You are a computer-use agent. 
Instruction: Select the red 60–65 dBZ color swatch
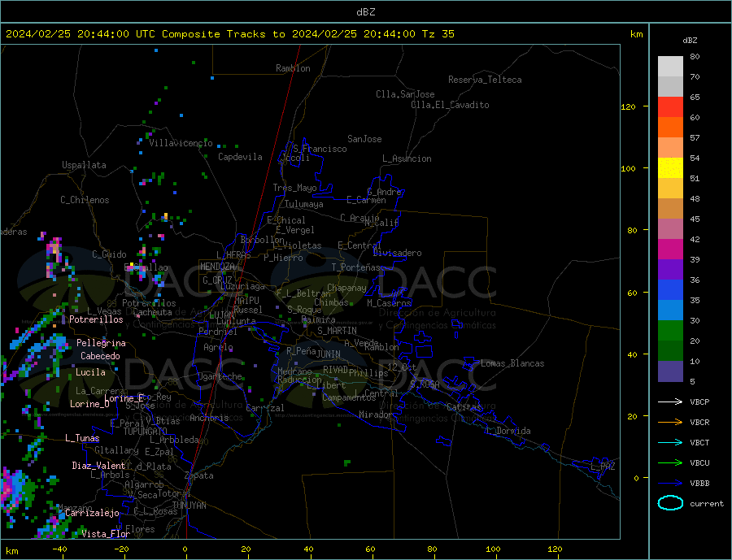pyautogui.click(x=670, y=106)
